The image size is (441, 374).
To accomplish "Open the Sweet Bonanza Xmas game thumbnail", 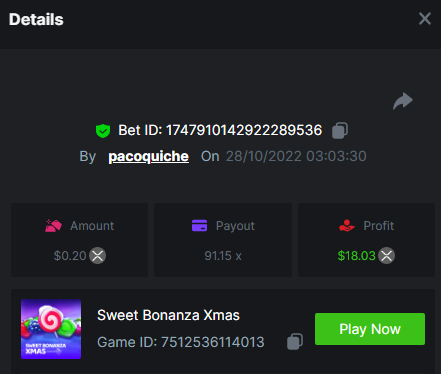I will pyautogui.click(x=51, y=329).
